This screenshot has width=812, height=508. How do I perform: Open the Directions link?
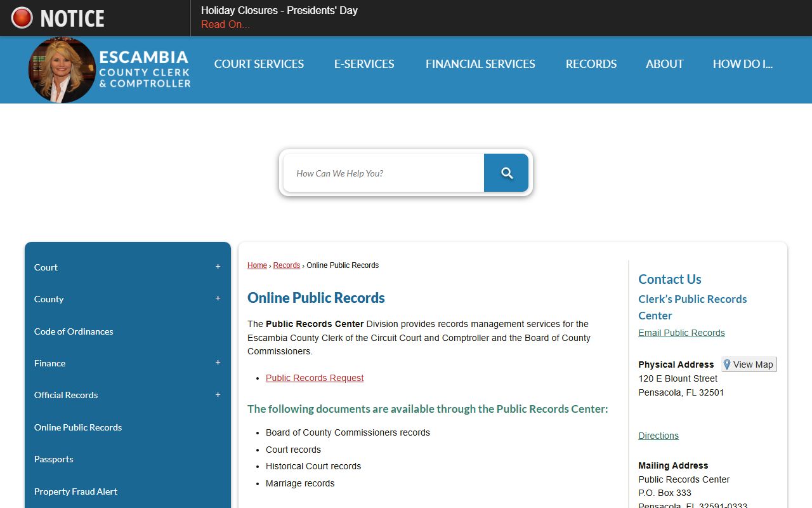click(x=658, y=436)
